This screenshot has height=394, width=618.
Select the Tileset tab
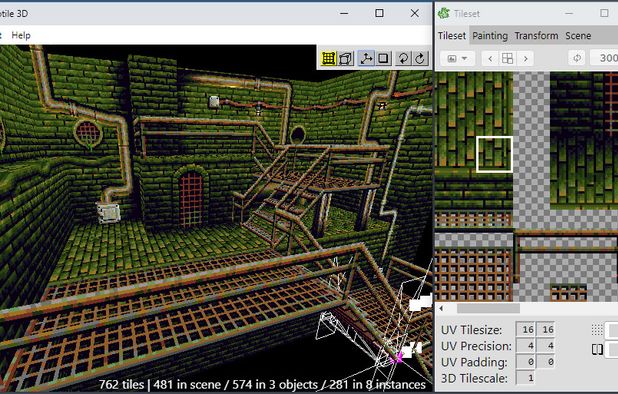(x=452, y=36)
